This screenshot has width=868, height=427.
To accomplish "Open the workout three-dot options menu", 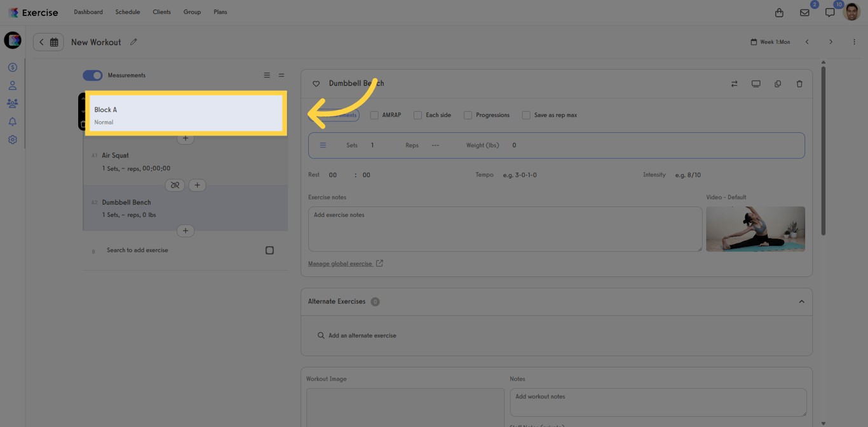I will (854, 42).
